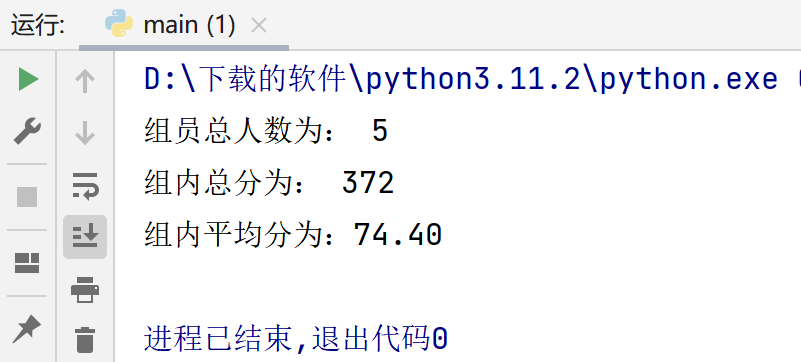The image size is (801, 362).
Task: Clear all console output with the trash icon
Action: (85, 340)
